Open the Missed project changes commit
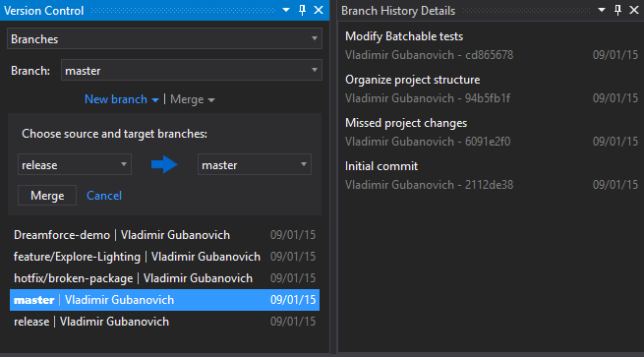Image resolution: width=644 pixels, height=357 pixels. [406, 123]
